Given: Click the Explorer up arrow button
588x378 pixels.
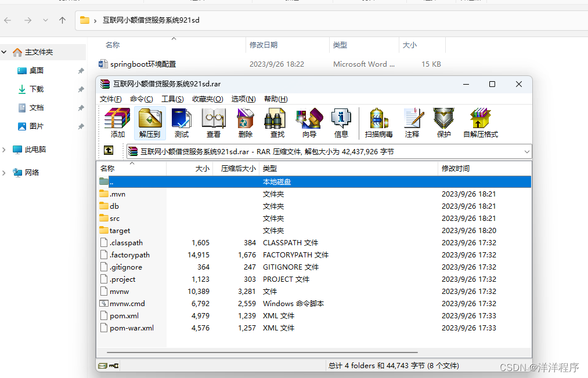Looking at the screenshot, I should (x=62, y=20).
